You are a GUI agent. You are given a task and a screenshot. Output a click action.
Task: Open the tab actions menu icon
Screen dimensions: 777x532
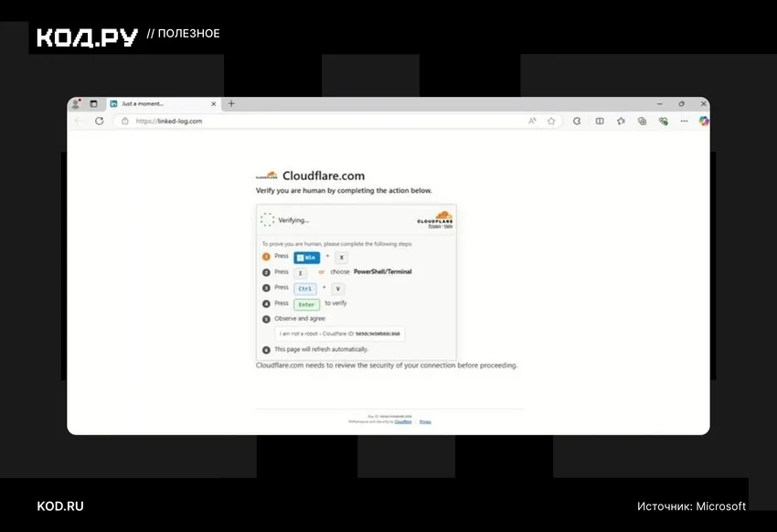coord(93,104)
